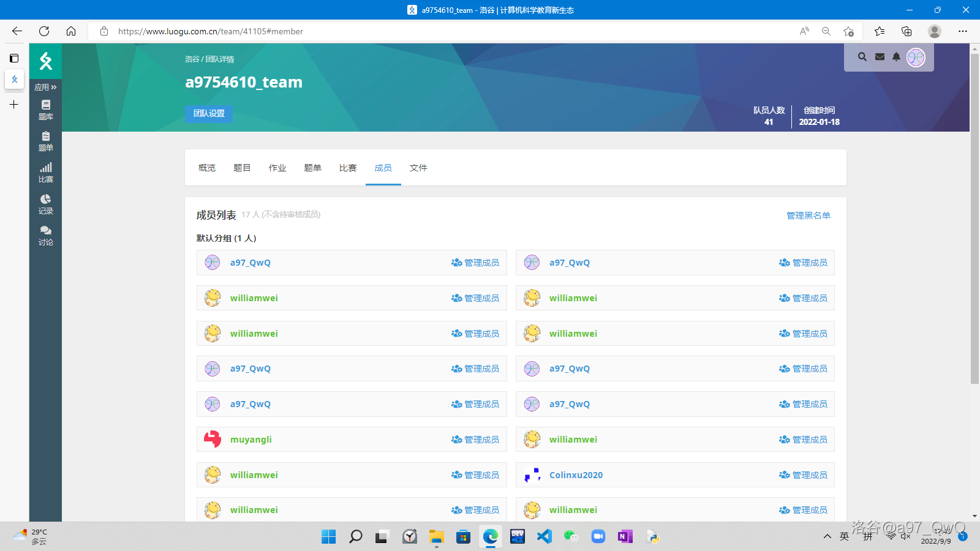Open browser settings and more menu
980x551 pixels.
[x=963, y=31]
